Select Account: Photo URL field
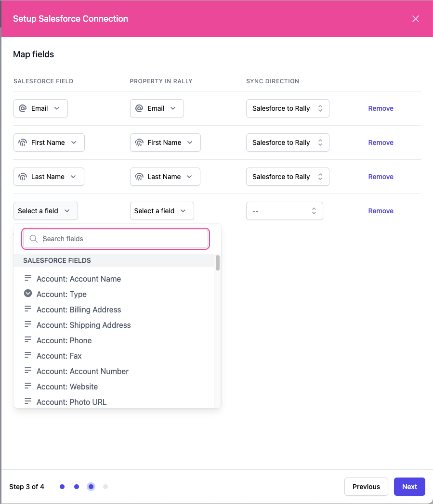This screenshot has width=433, height=504. [114, 402]
